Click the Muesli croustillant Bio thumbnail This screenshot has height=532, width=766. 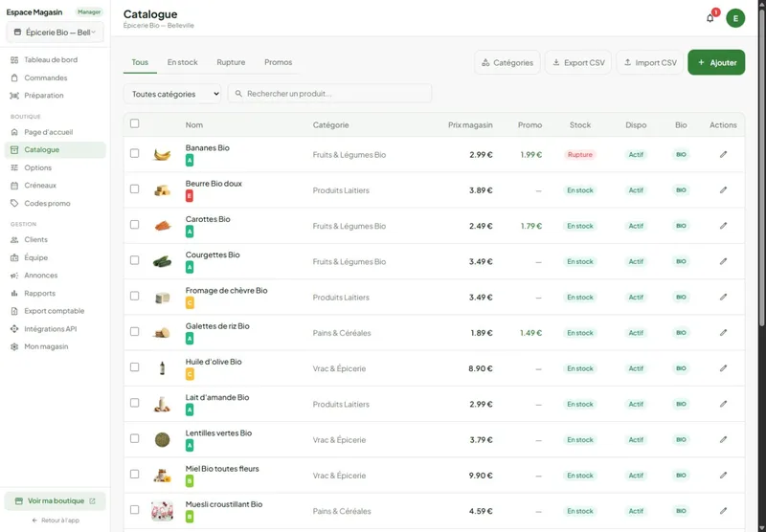coord(162,511)
